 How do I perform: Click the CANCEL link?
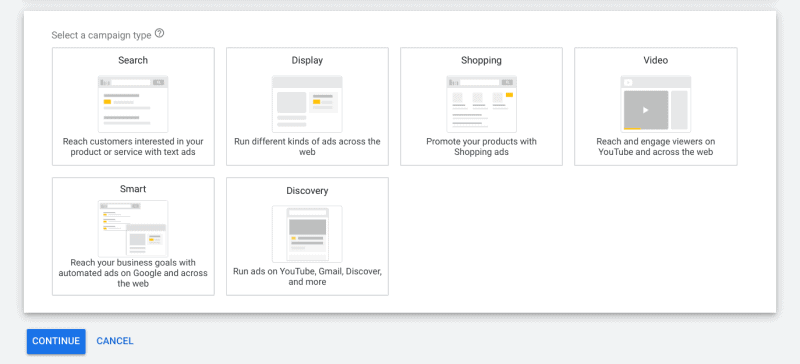[x=115, y=341]
